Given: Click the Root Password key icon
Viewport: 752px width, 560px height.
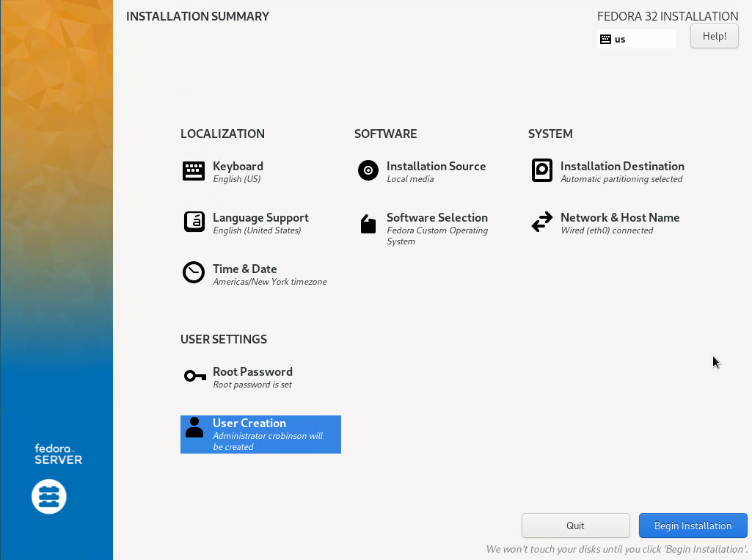Looking at the screenshot, I should [194, 376].
